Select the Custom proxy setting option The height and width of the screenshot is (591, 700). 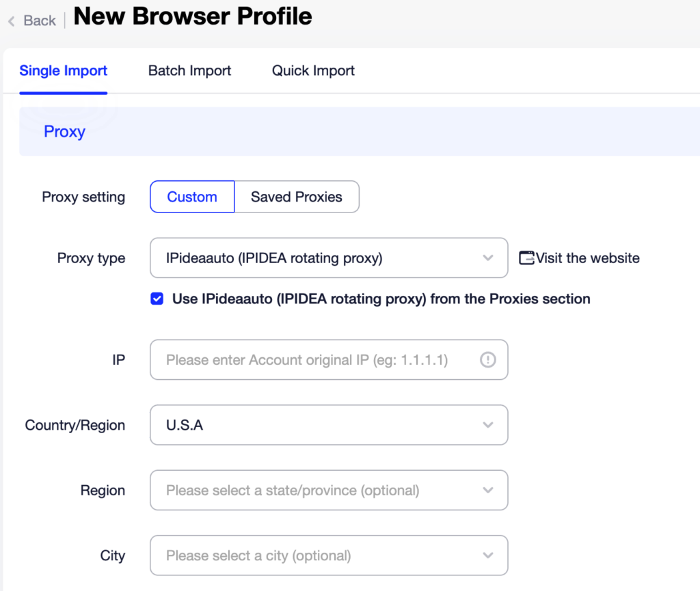pos(192,197)
